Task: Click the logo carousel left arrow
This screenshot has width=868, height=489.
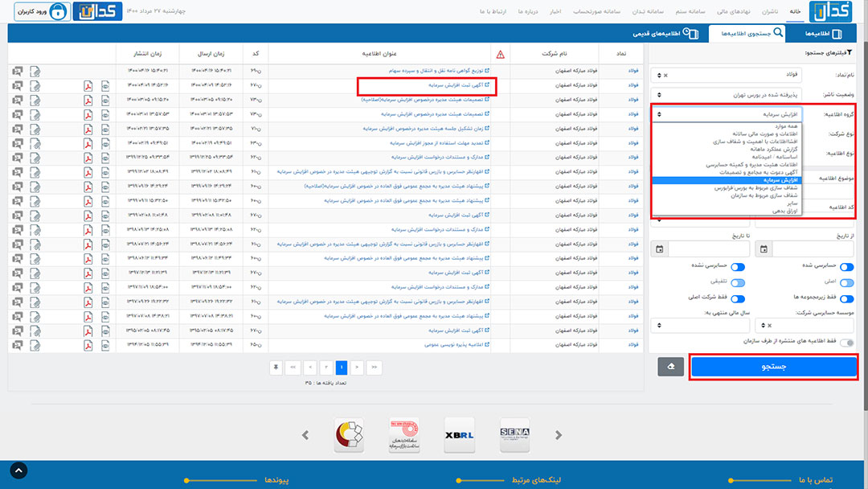Action: click(305, 435)
